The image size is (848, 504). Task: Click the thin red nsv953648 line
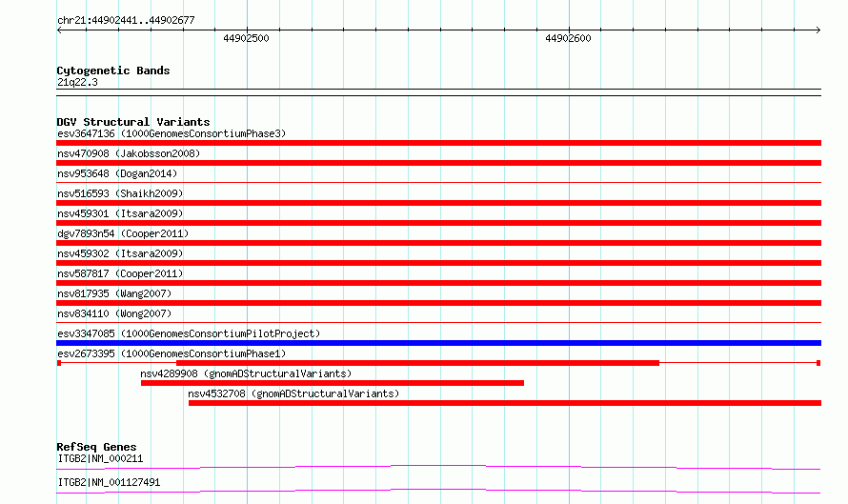(x=438, y=183)
